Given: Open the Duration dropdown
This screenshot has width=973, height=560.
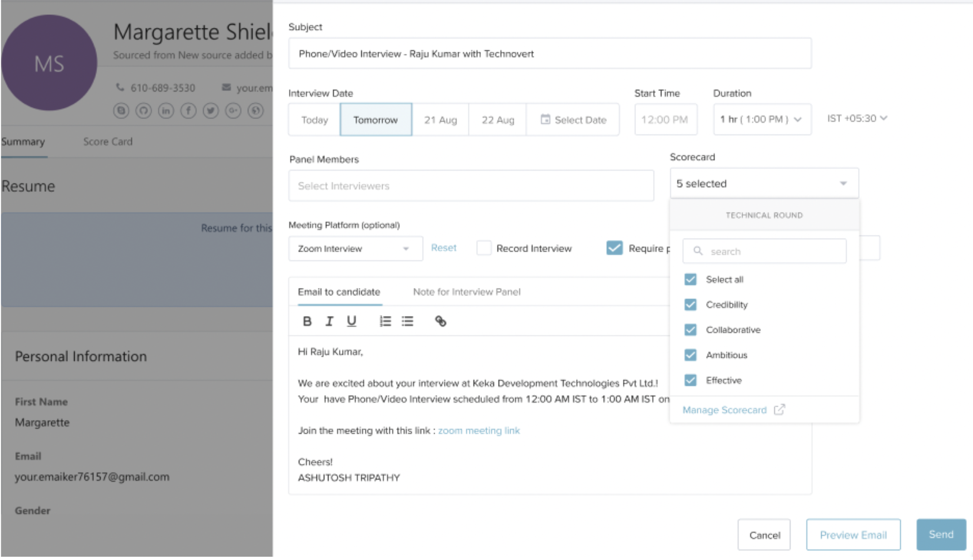Looking at the screenshot, I should point(762,120).
